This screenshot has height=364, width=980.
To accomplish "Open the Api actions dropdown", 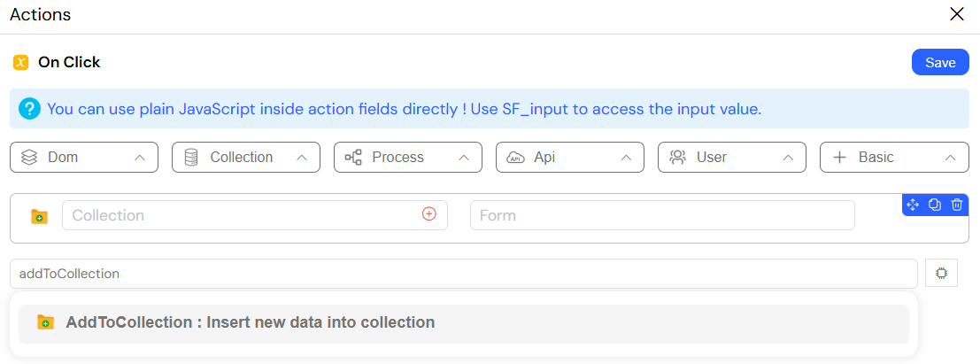I will tap(570, 157).
